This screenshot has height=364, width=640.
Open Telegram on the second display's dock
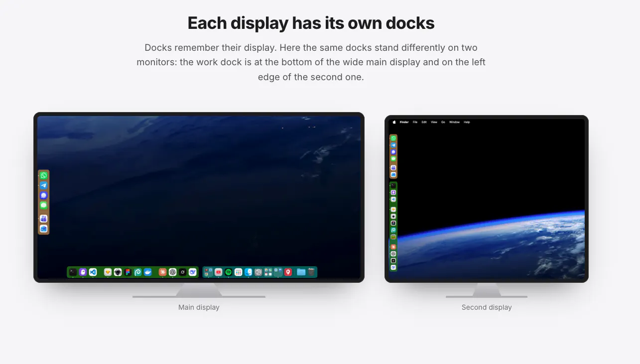[x=393, y=145]
